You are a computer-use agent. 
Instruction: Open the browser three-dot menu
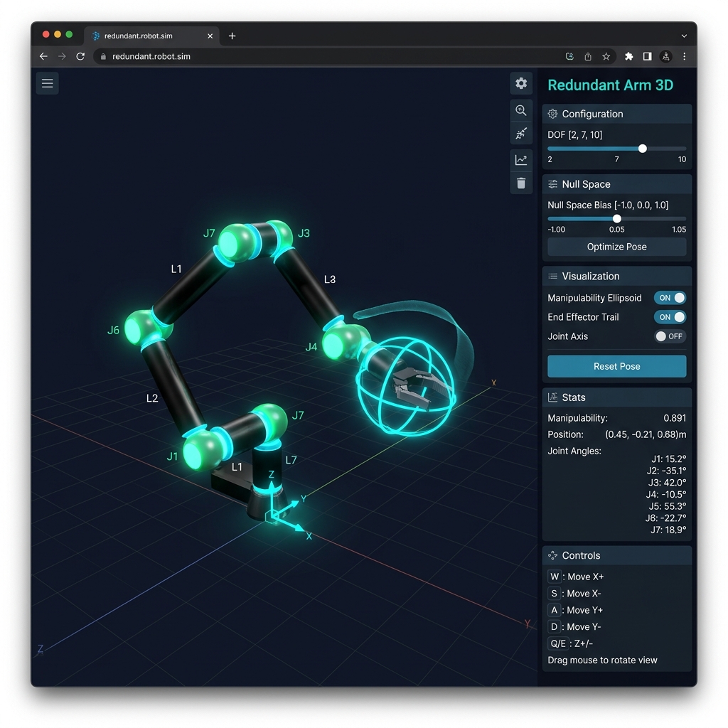(x=685, y=56)
